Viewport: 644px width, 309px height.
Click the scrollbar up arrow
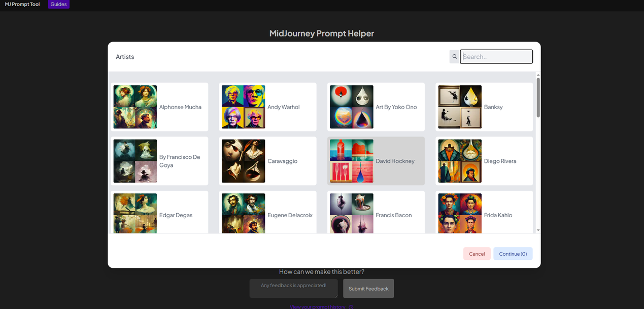[538, 75]
